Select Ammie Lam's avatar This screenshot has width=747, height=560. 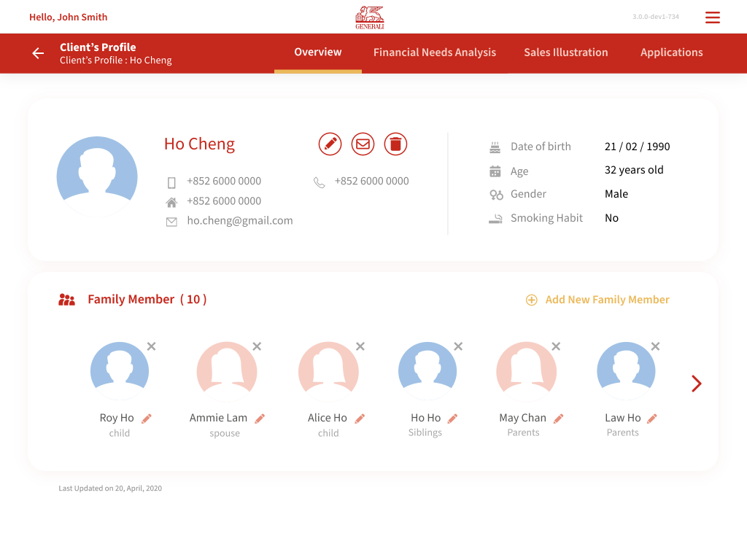tap(227, 370)
